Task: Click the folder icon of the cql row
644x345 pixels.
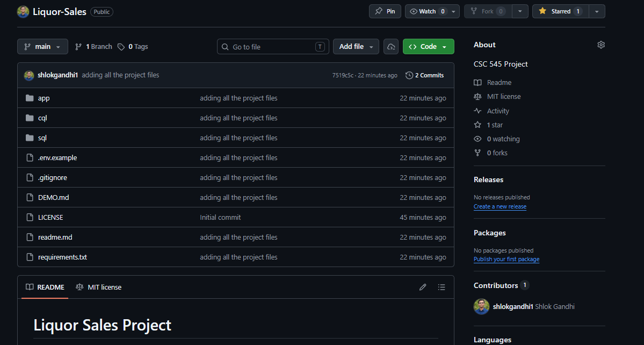Action: point(30,118)
